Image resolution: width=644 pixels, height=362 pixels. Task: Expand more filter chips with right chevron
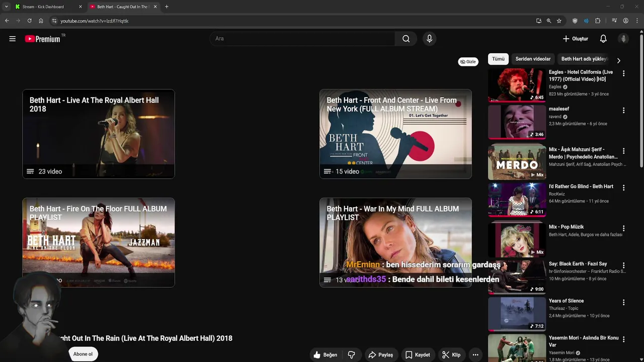click(618, 60)
